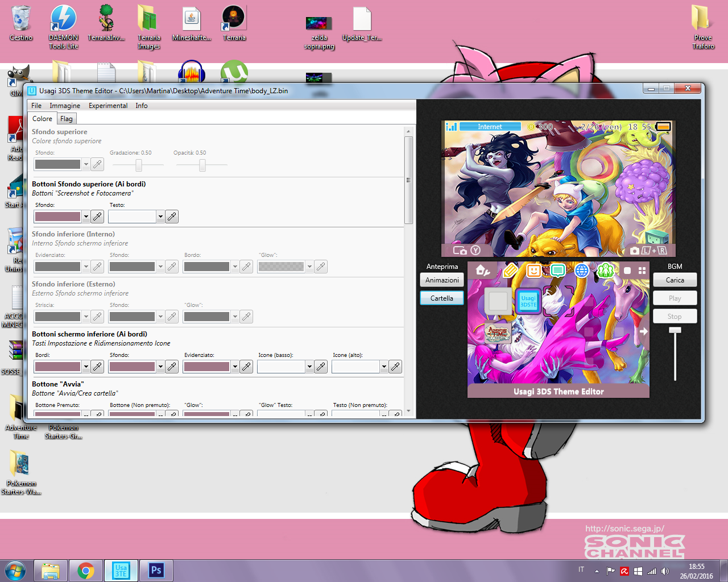Click Usagi 3DSTE folder icon in preview

[528, 301]
